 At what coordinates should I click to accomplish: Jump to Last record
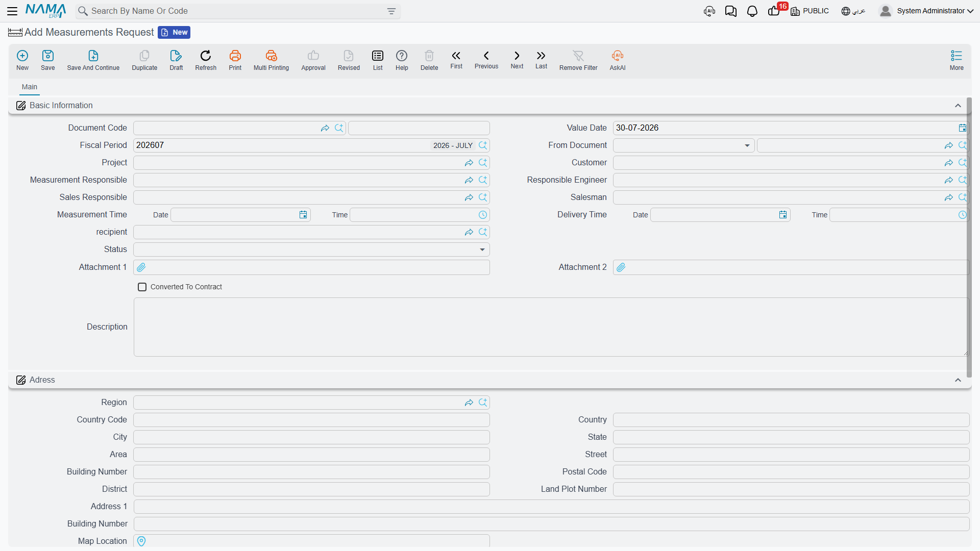[541, 59]
